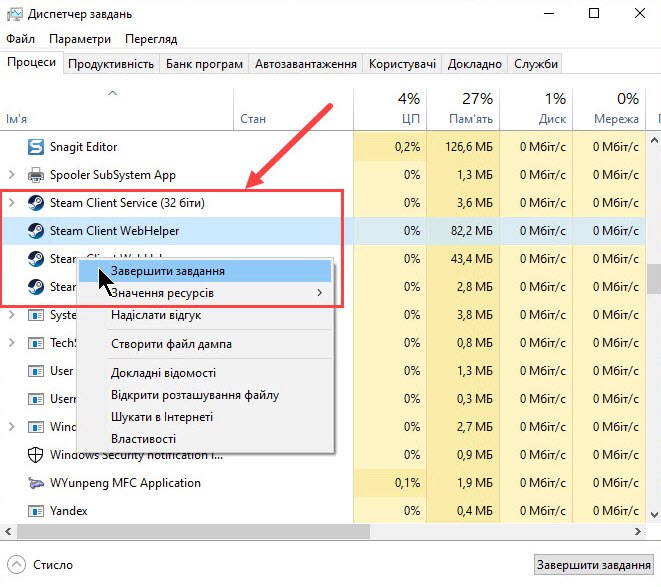Sort by the Стан column header
This screenshot has height=587, width=661.
click(x=293, y=109)
